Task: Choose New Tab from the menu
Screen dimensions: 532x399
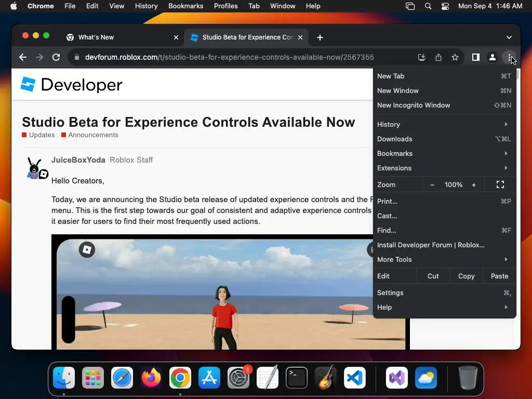Action: [445, 76]
